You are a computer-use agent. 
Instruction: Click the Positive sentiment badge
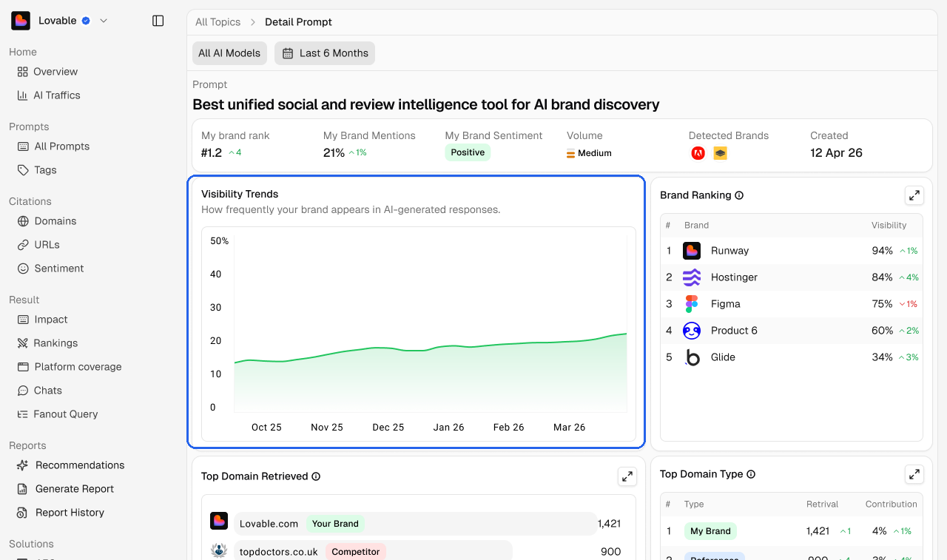(468, 152)
